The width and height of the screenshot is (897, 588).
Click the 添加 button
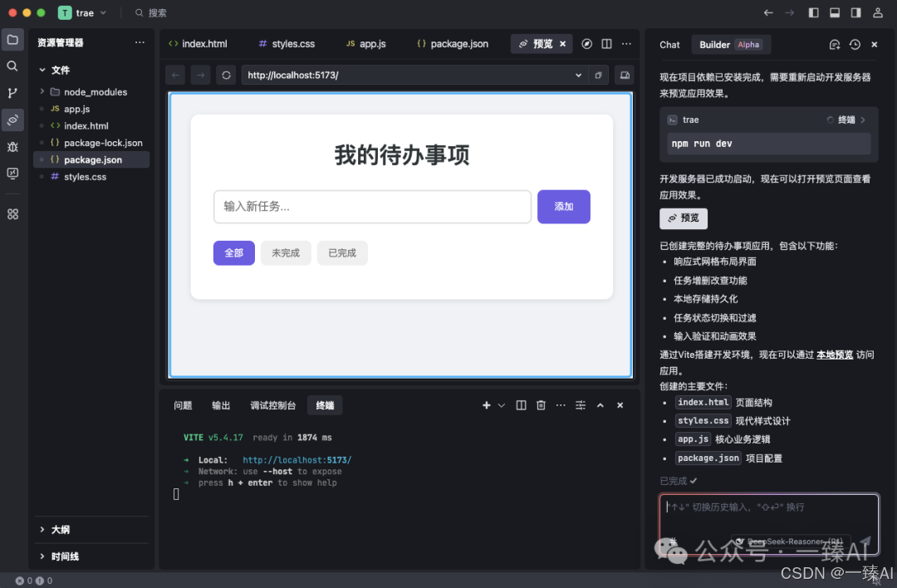(563, 207)
